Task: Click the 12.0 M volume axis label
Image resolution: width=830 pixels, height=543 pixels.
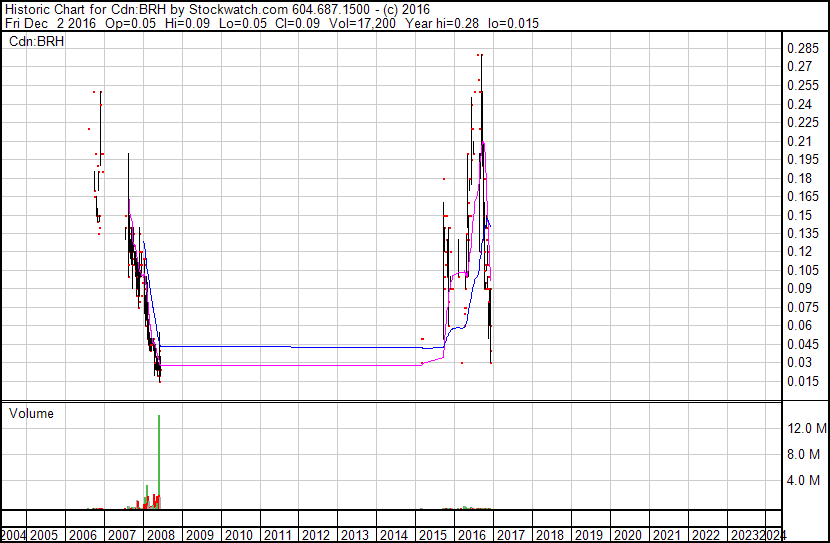Action: (806, 428)
